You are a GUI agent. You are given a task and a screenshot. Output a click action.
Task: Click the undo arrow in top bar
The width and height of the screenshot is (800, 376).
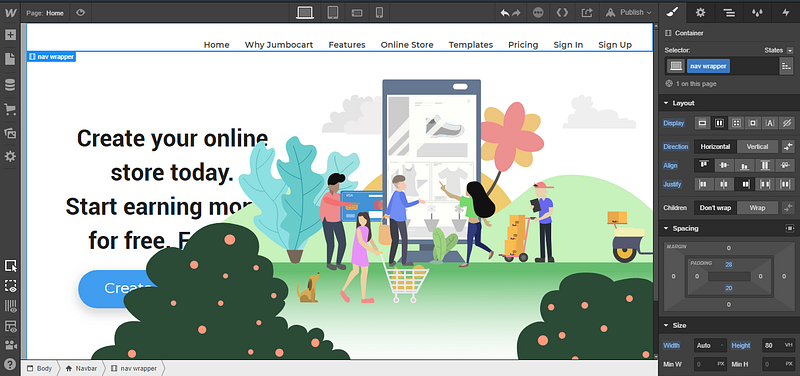pyautogui.click(x=505, y=13)
